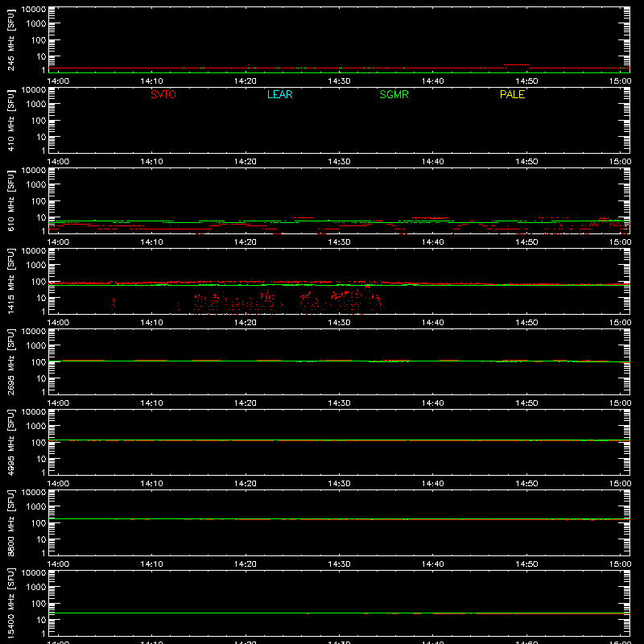Click the 10000 tick on 245 MHz axis

(x=34, y=10)
